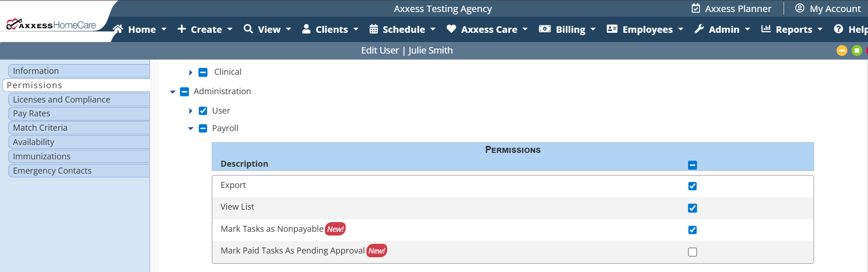Expand the Clinical tree node
868x272 pixels.
point(191,73)
